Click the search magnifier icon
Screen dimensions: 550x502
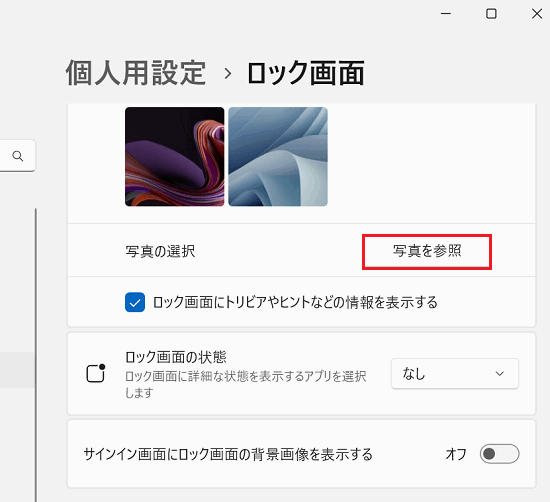pos(18,156)
